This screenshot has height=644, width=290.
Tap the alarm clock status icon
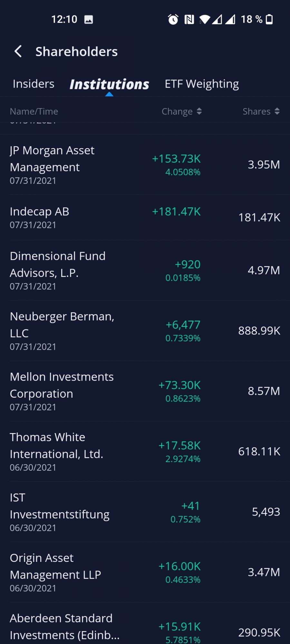(173, 20)
